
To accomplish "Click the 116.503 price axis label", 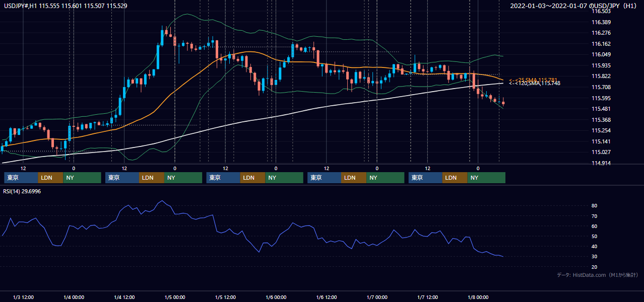I will [x=601, y=11].
